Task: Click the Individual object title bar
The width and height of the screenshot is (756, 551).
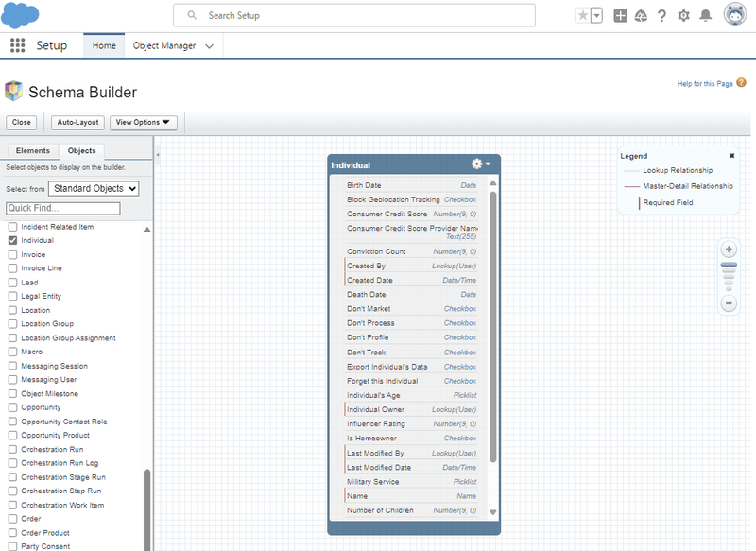Action: point(414,164)
